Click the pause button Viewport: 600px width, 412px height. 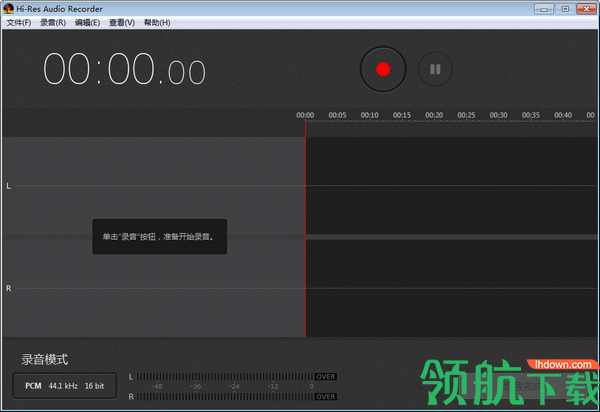(435, 69)
